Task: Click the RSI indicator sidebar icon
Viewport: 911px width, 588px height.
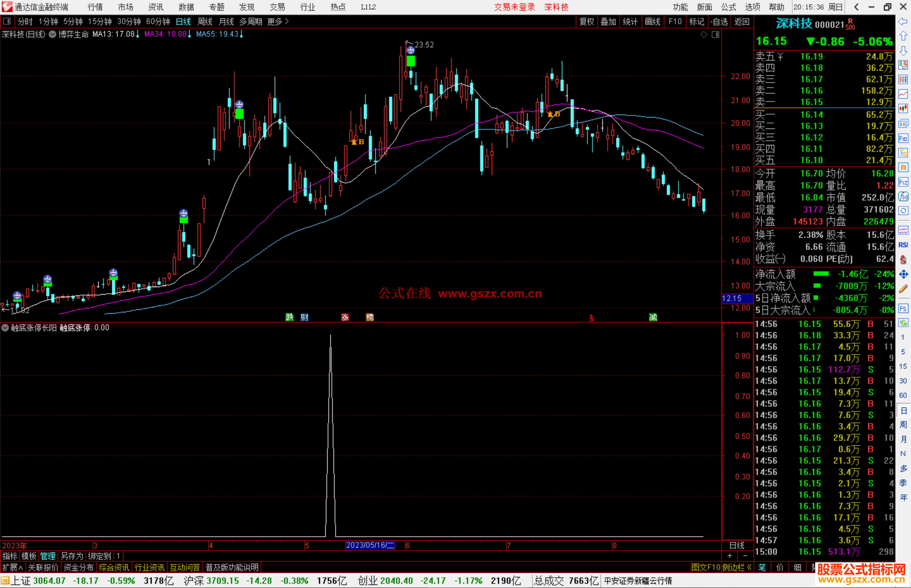Action: pyautogui.click(x=903, y=245)
